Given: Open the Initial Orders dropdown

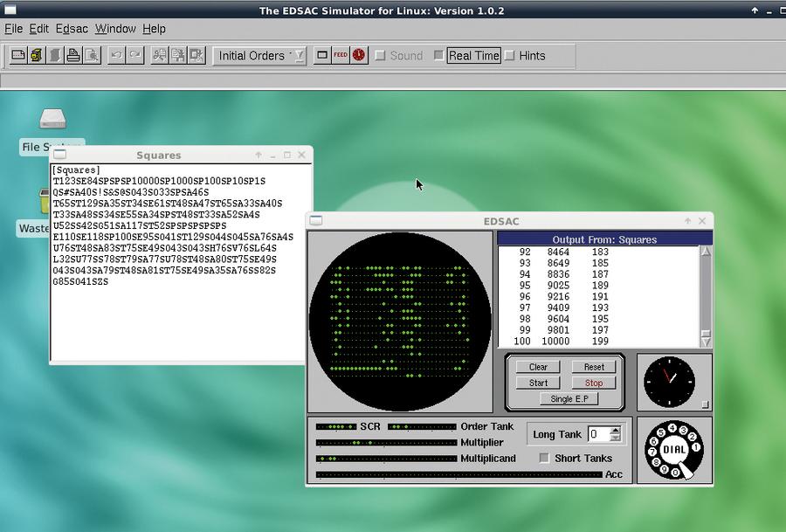Looking at the screenshot, I should [x=259, y=56].
